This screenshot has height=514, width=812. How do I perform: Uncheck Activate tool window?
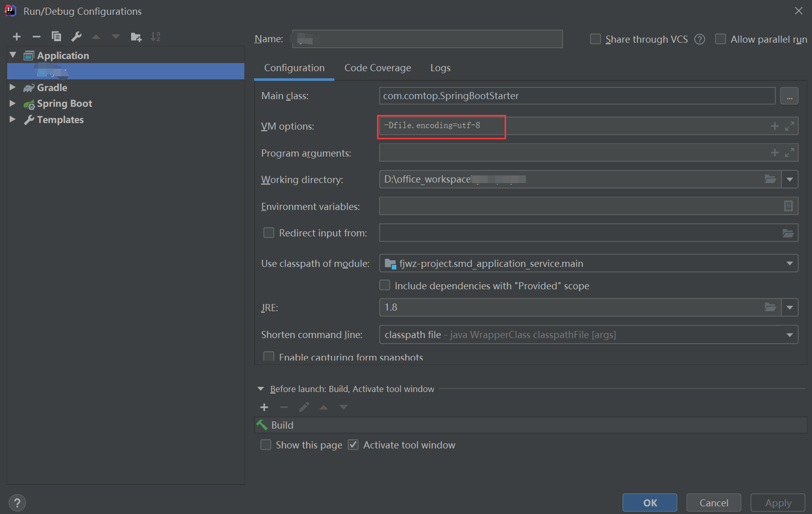click(353, 445)
